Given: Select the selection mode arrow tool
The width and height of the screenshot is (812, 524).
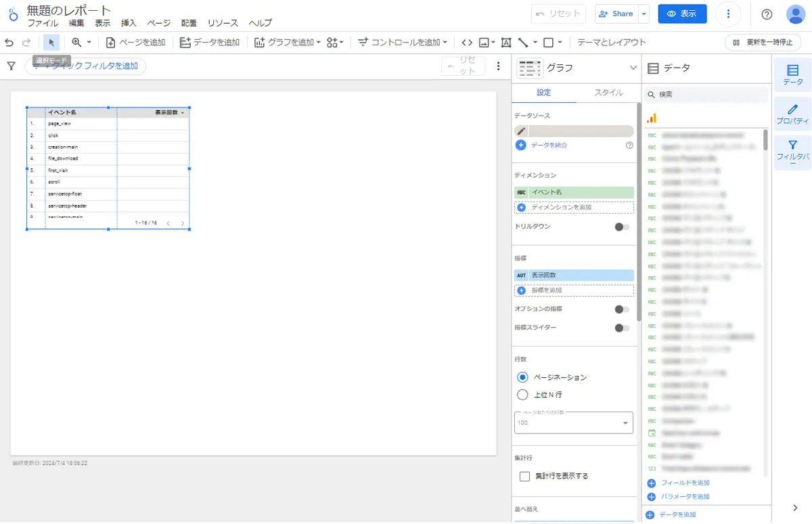Looking at the screenshot, I should (x=50, y=42).
